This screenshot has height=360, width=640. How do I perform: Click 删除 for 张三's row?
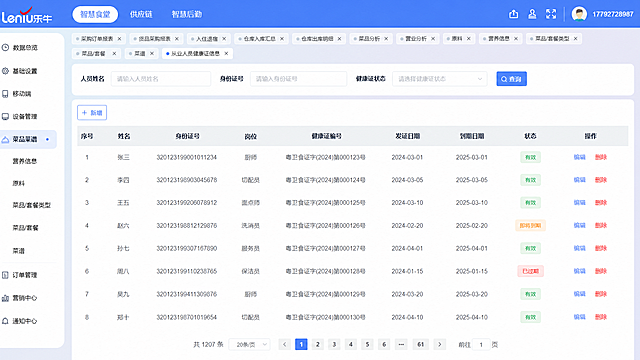point(601,157)
